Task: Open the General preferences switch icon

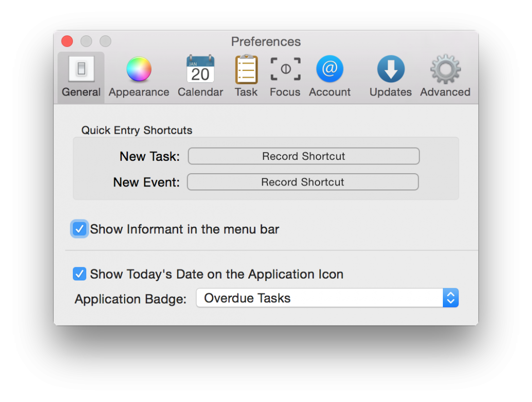Action: coord(81,69)
